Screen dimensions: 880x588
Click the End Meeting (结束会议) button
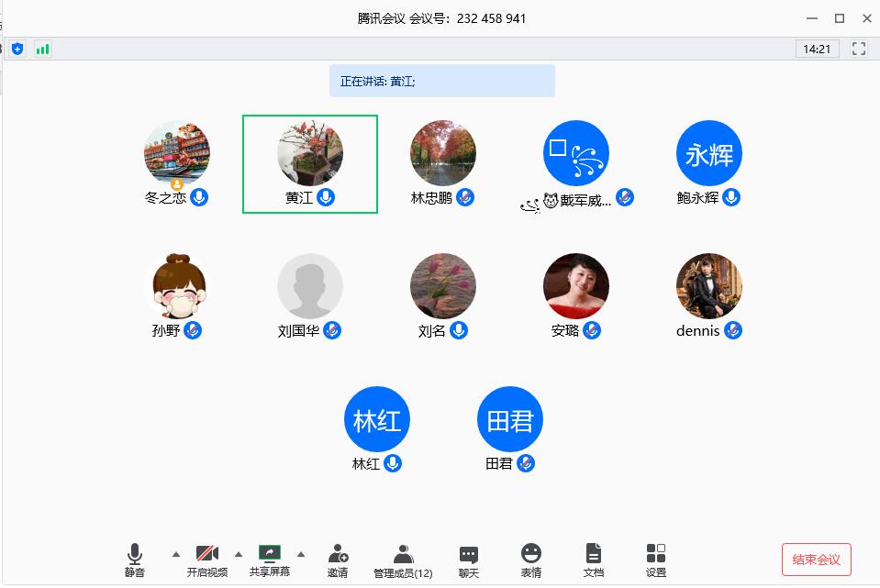(817, 560)
